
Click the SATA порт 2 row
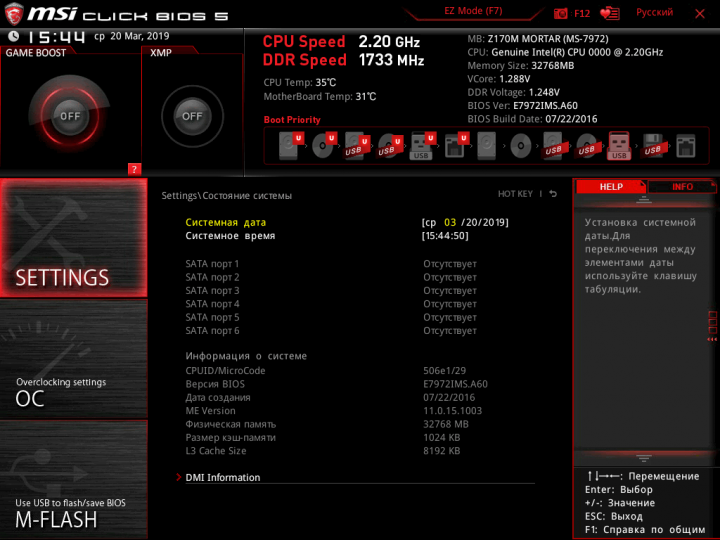click(331, 277)
